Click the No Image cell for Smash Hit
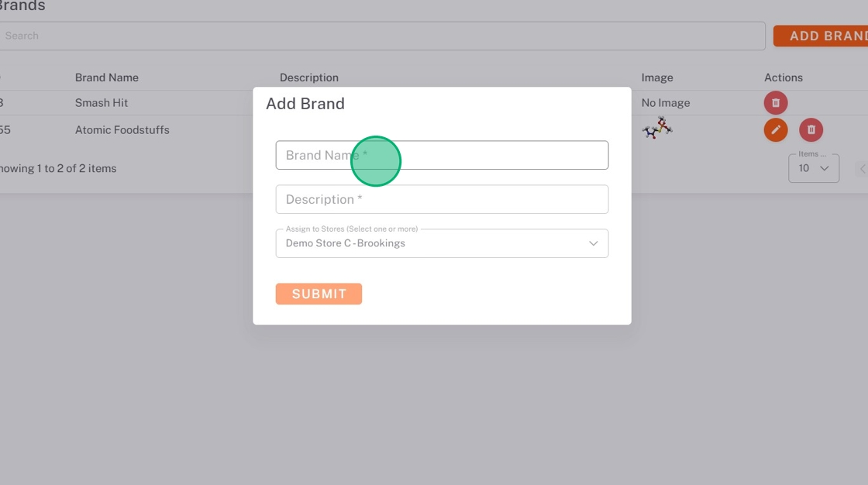 point(666,102)
